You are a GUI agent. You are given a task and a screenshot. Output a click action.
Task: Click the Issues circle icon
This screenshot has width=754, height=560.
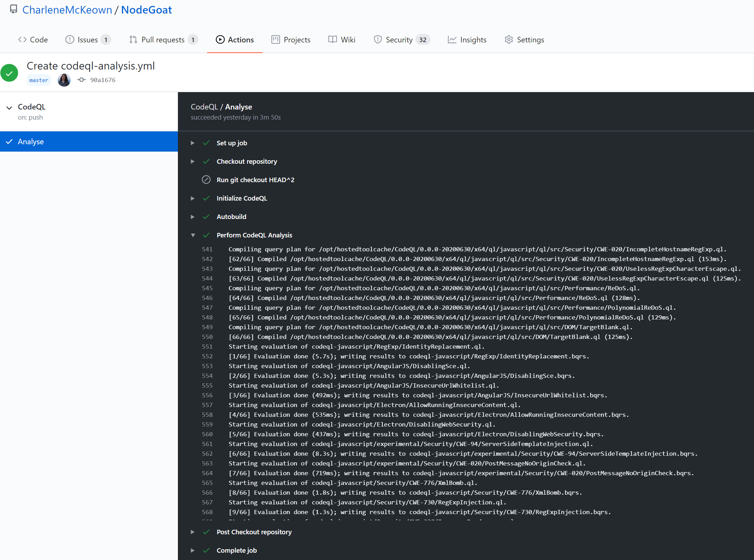(x=70, y=40)
